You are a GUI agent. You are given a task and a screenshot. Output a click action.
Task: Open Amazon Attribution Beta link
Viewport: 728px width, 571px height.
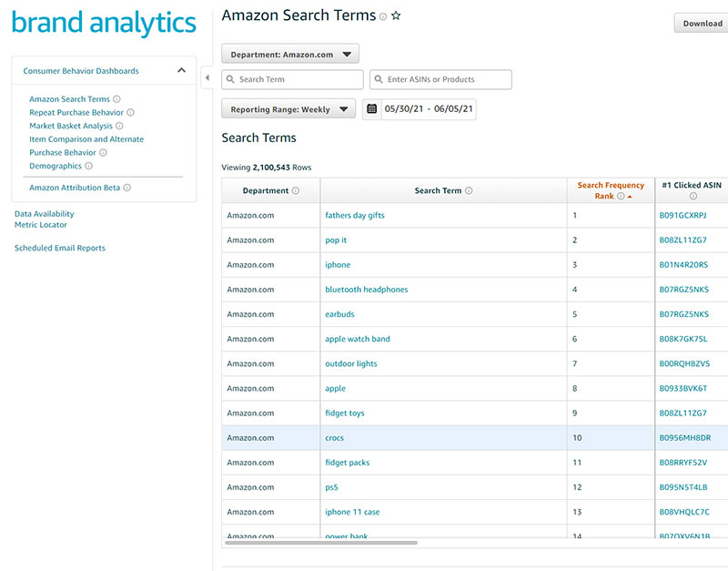[x=75, y=188]
